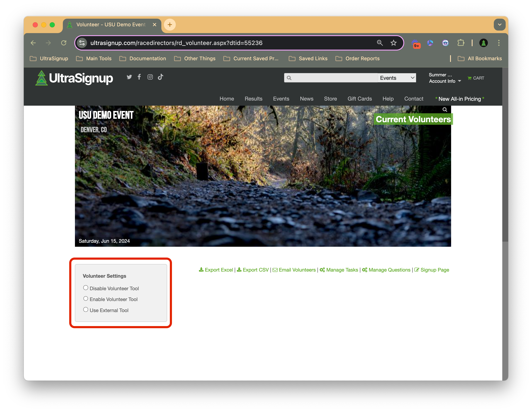Click the USU Demo Event banner image
Viewport: 532px width, 412px height.
(x=263, y=176)
